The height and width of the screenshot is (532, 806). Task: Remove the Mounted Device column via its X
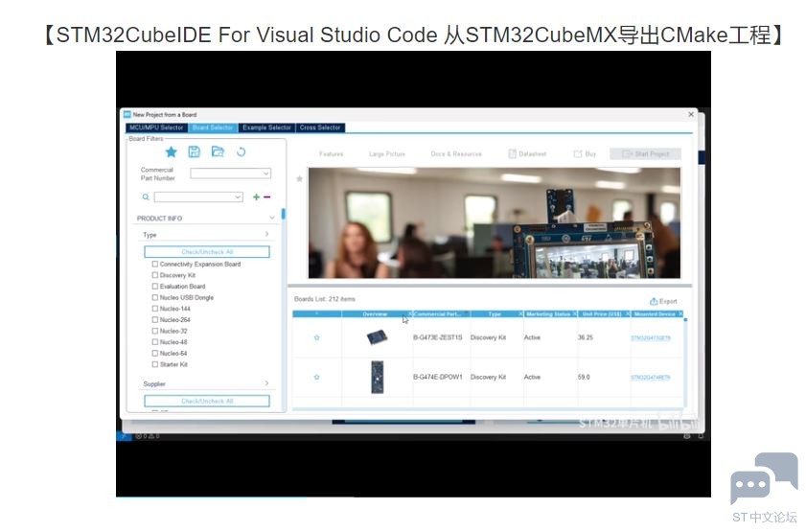pos(680,313)
